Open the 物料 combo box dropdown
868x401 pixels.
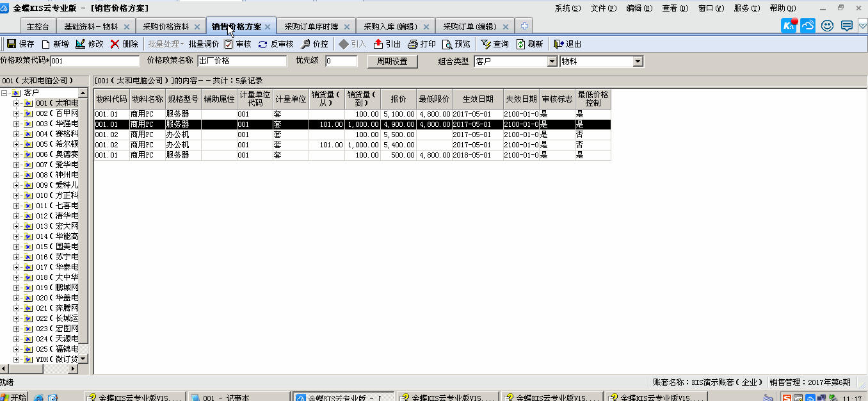pyautogui.click(x=637, y=61)
